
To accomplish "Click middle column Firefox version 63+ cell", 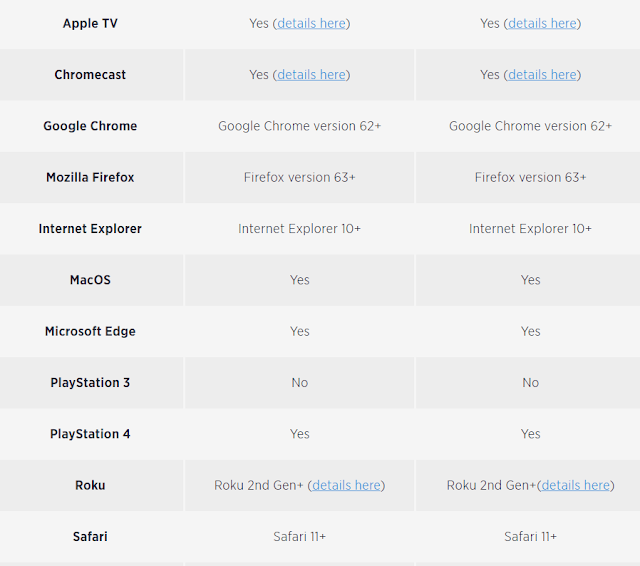I will 300,177.
